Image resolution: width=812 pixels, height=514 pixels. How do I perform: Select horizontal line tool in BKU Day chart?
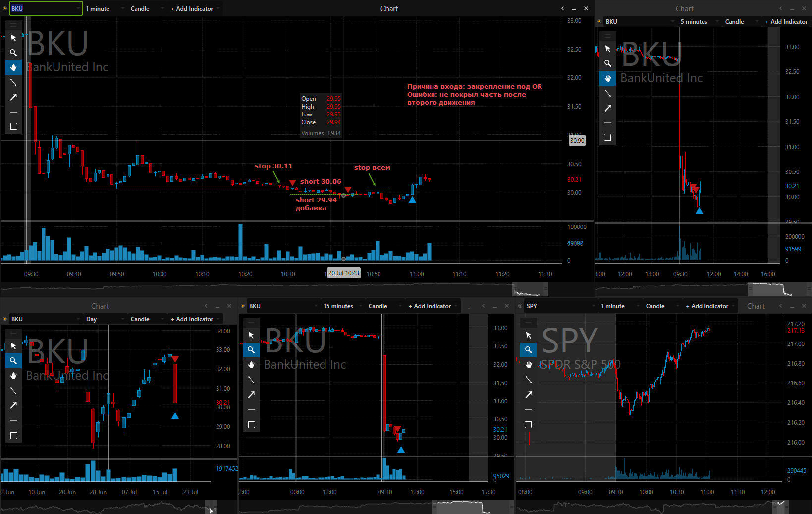tap(13, 420)
